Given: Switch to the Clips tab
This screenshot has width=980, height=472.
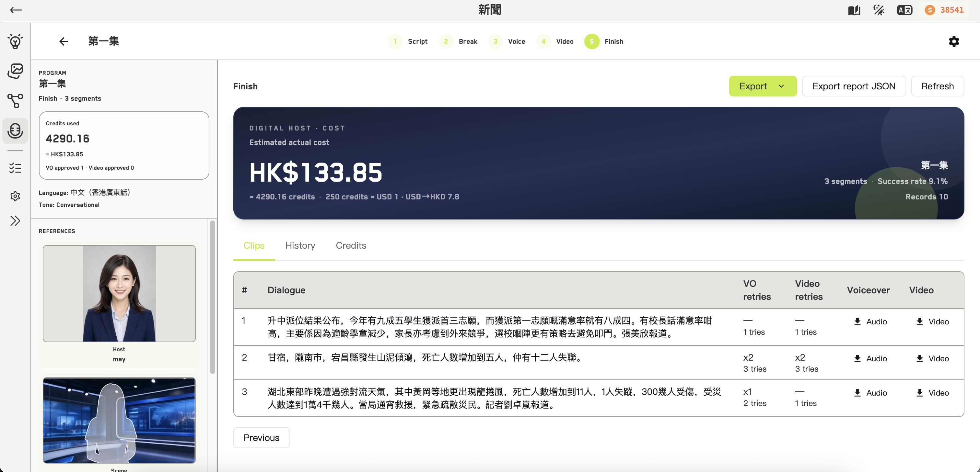Looking at the screenshot, I should click(254, 246).
